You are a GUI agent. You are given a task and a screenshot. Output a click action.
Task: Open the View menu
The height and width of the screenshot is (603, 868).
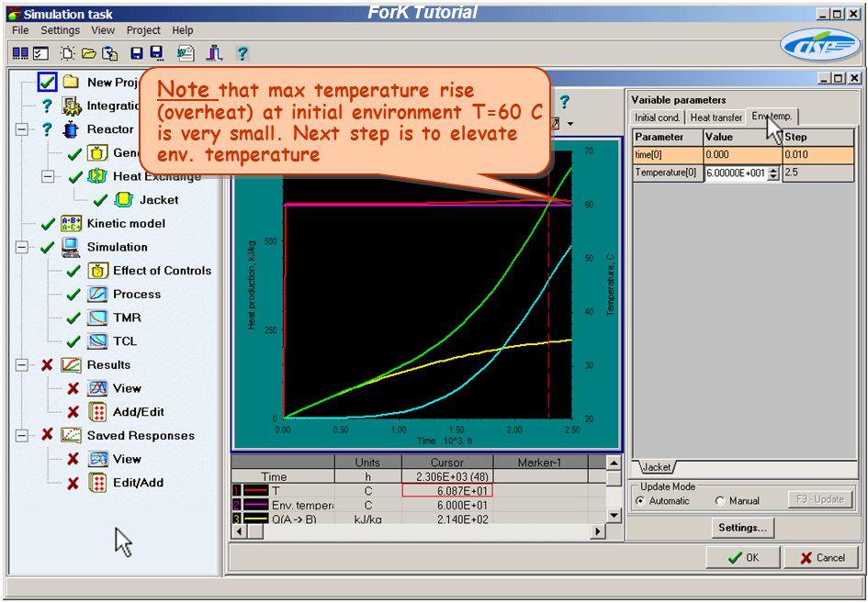click(103, 30)
